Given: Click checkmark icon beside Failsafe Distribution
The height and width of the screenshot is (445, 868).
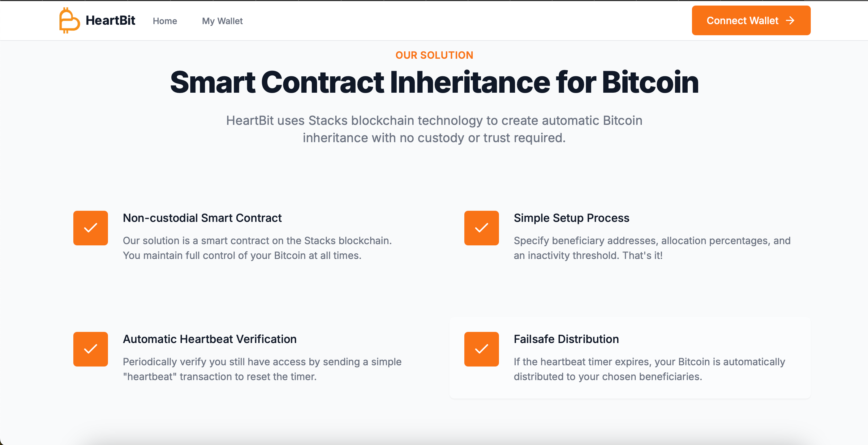Looking at the screenshot, I should click(x=481, y=349).
